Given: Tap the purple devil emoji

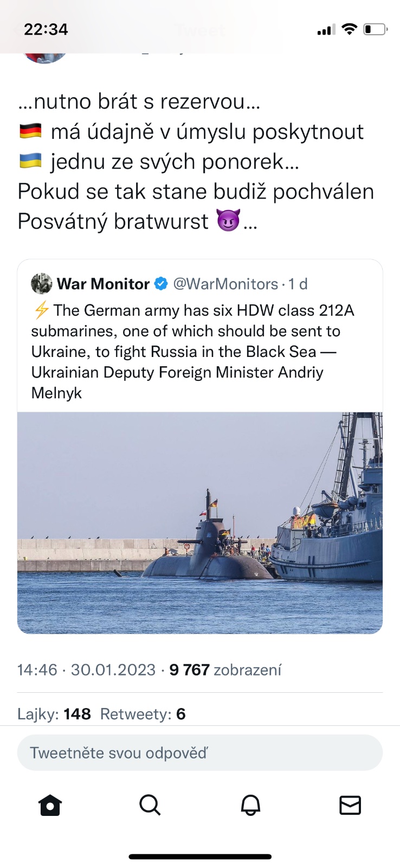Looking at the screenshot, I should click(x=228, y=220).
